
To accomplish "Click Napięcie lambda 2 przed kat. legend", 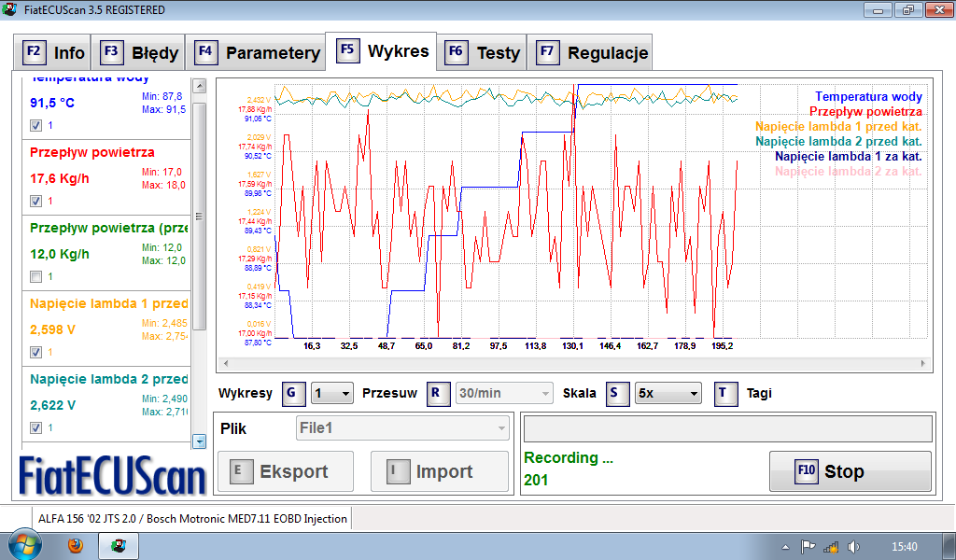I will point(838,141).
